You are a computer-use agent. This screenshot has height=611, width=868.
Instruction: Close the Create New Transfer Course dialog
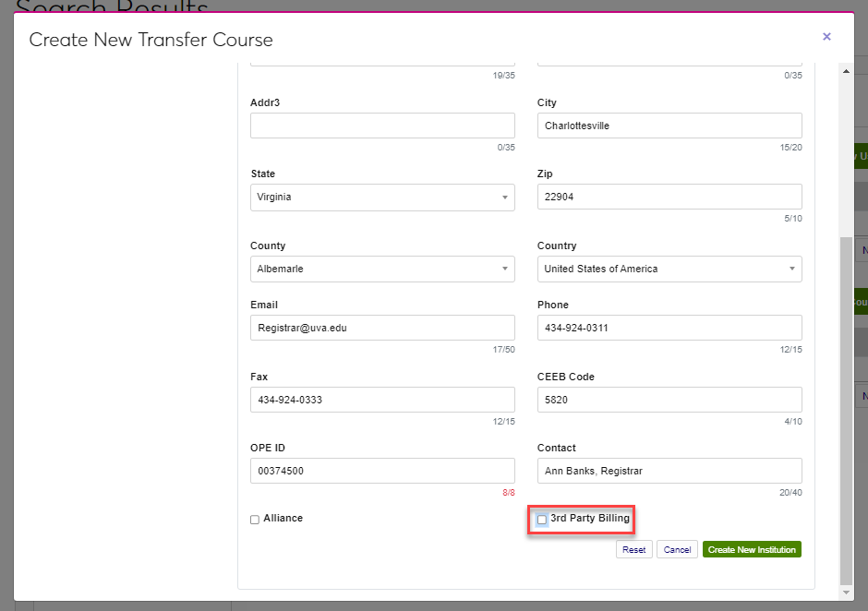(x=826, y=37)
